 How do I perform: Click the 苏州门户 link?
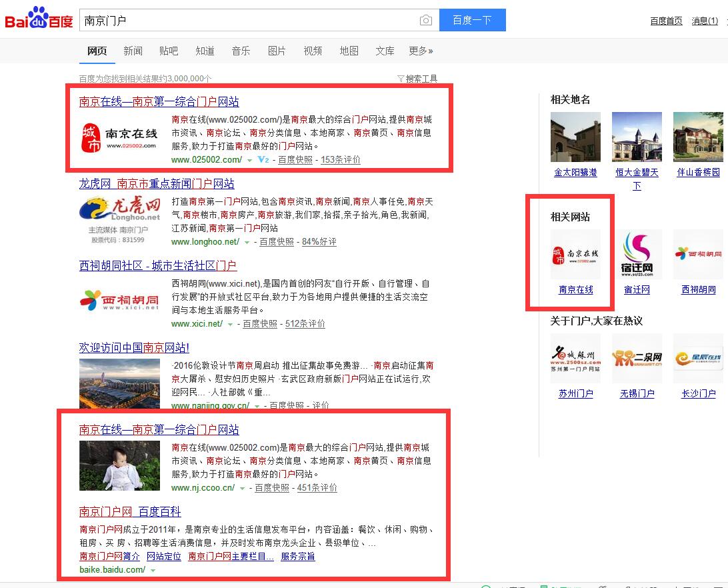tap(574, 394)
